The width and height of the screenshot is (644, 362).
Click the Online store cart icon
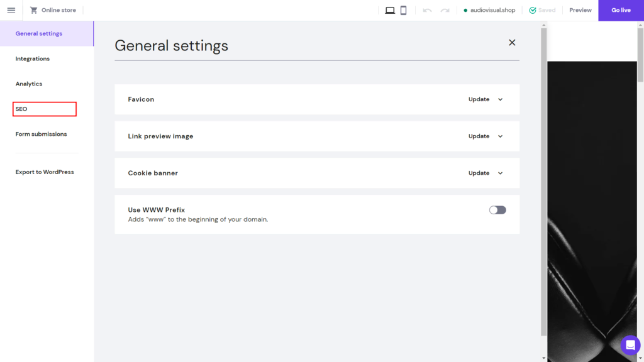click(34, 10)
